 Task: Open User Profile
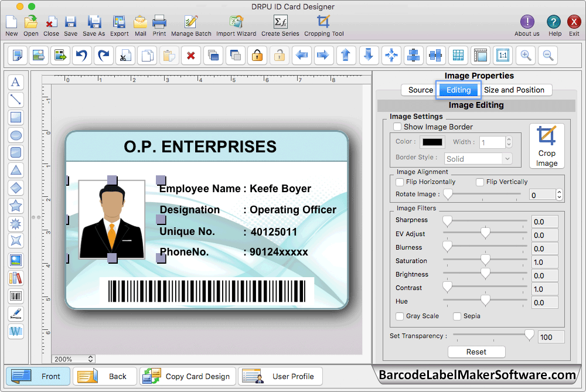pos(280,376)
